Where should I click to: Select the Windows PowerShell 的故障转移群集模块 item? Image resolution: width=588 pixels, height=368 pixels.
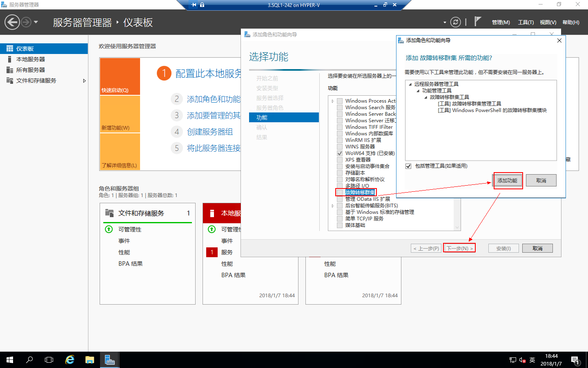click(x=492, y=110)
